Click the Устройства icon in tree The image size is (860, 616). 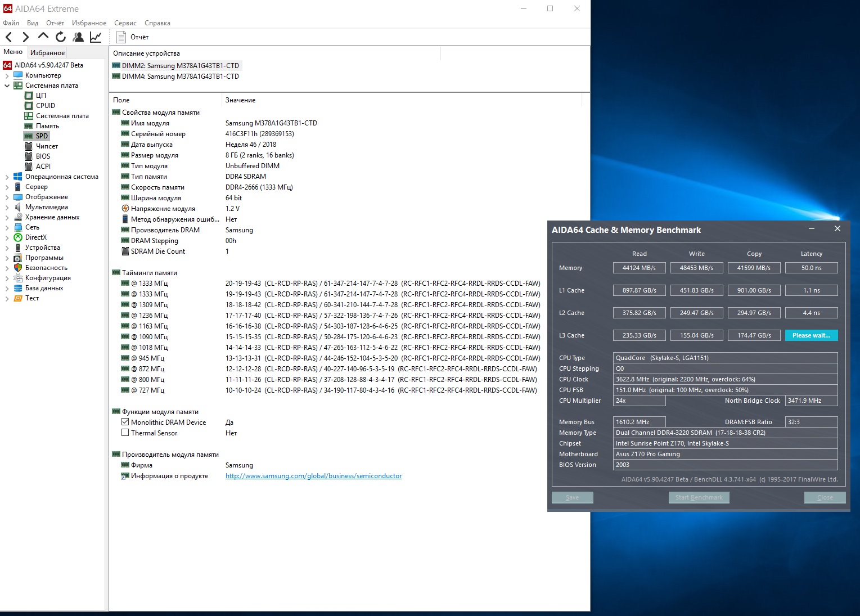click(x=18, y=248)
